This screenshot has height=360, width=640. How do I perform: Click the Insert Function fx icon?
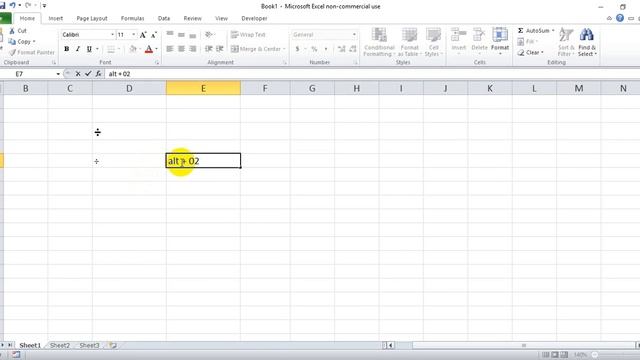(x=98, y=74)
